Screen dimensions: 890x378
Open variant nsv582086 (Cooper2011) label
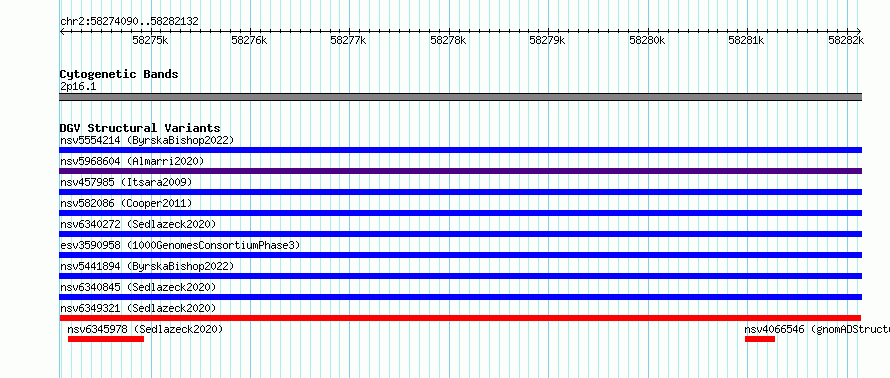coord(126,203)
